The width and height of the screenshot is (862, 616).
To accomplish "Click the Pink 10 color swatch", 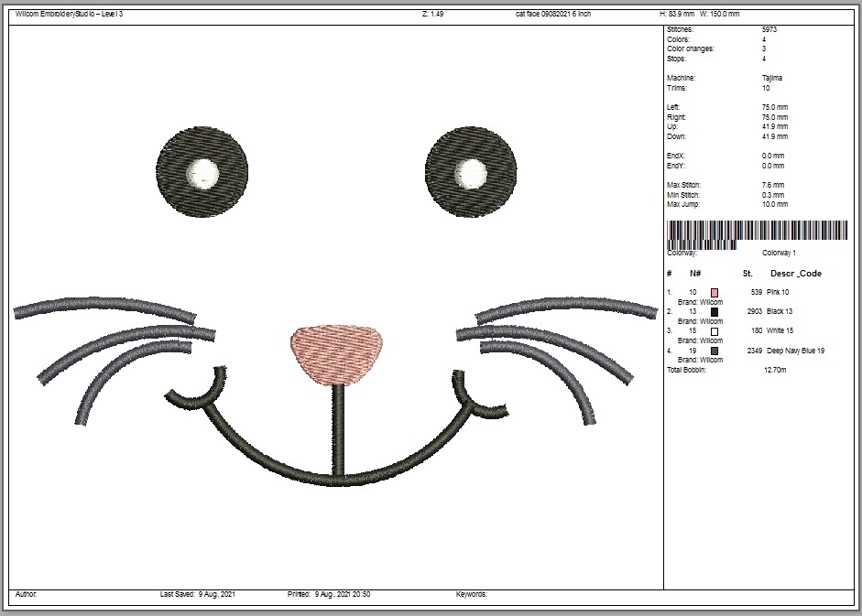I will [x=715, y=293].
